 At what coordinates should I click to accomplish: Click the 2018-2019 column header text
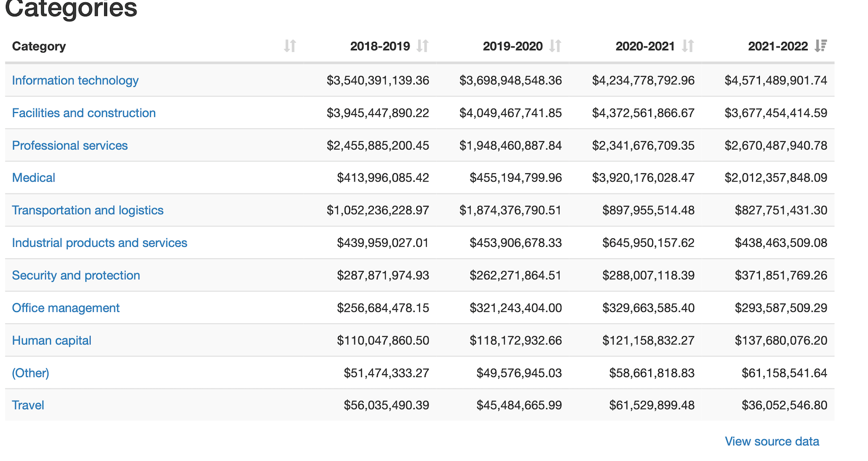pos(380,46)
